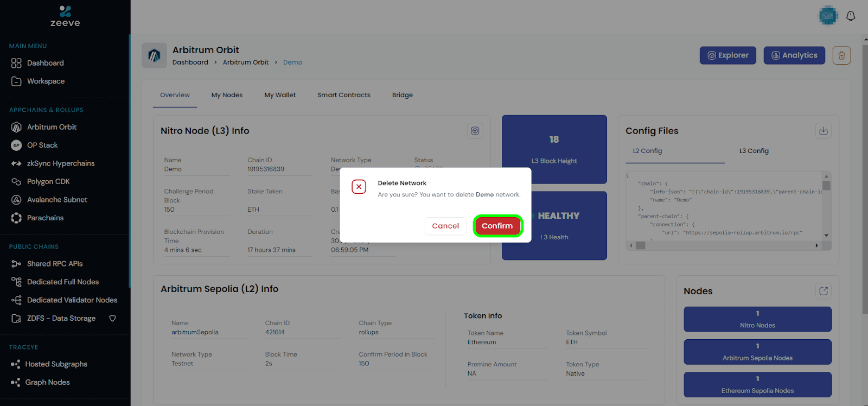Click the ZDFS folder icon

16,318
